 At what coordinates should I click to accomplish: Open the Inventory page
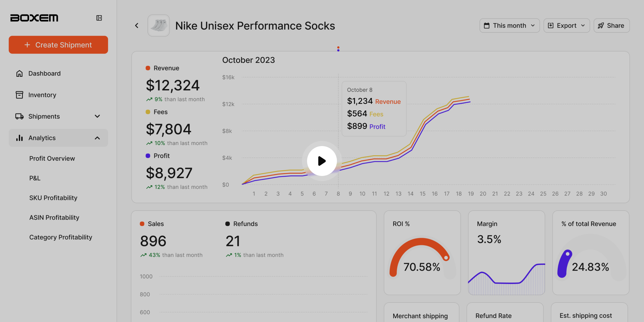pyautogui.click(x=58, y=95)
